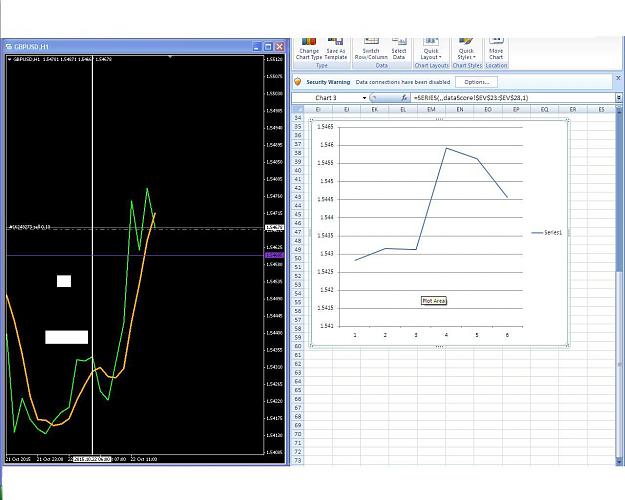
Task: Select column EO header
Action: [x=488, y=109]
